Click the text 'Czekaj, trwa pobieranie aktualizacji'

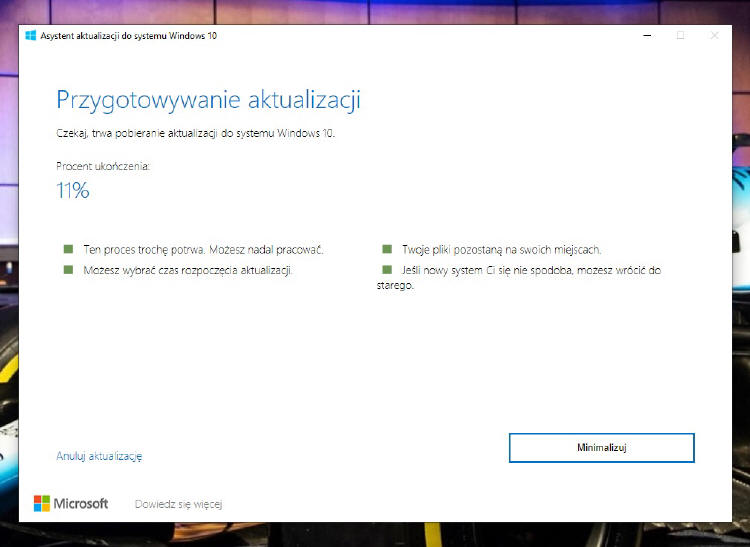[x=137, y=133]
